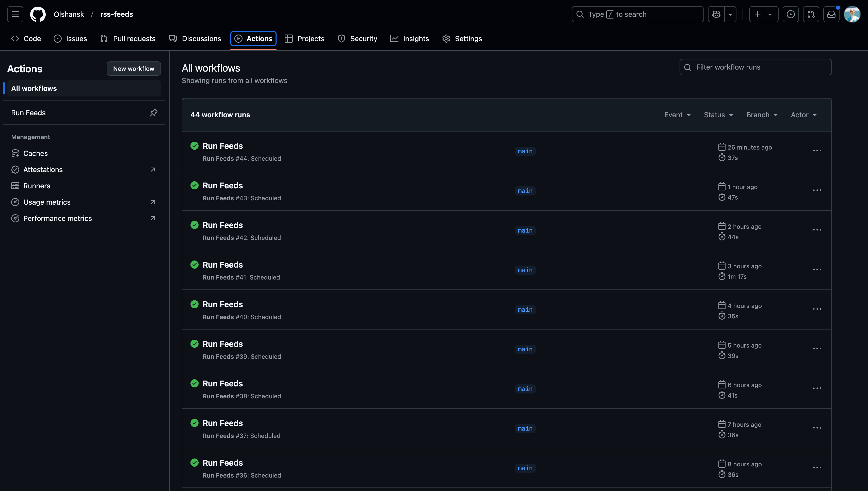Image resolution: width=868 pixels, height=491 pixels.
Task: Switch to the Code tab
Action: 26,38
